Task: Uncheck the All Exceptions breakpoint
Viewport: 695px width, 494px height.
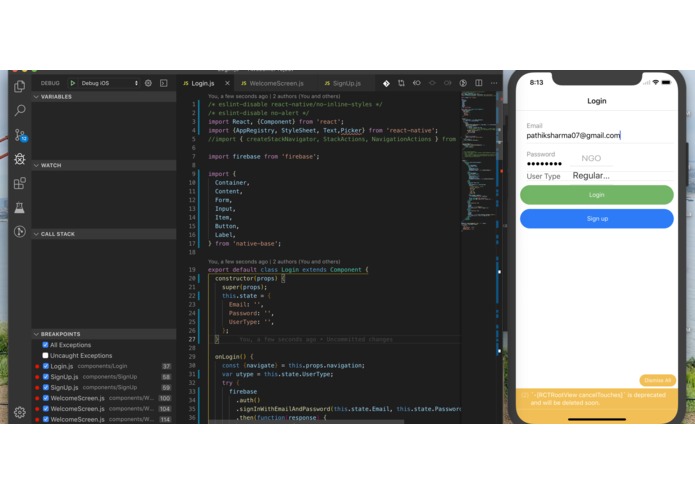Action: tap(45, 345)
